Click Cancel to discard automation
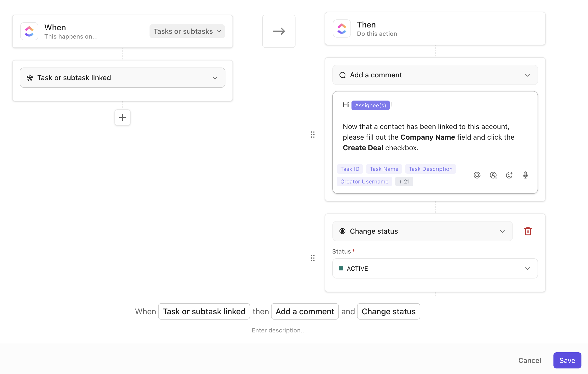588x374 pixels. pyautogui.click(x=530, y=360)
